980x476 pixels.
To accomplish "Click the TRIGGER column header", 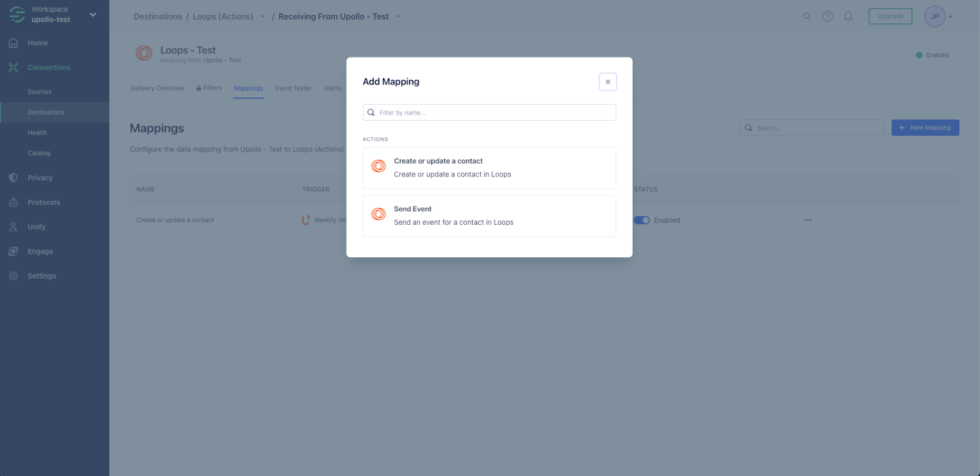I will tap(315, 189).
